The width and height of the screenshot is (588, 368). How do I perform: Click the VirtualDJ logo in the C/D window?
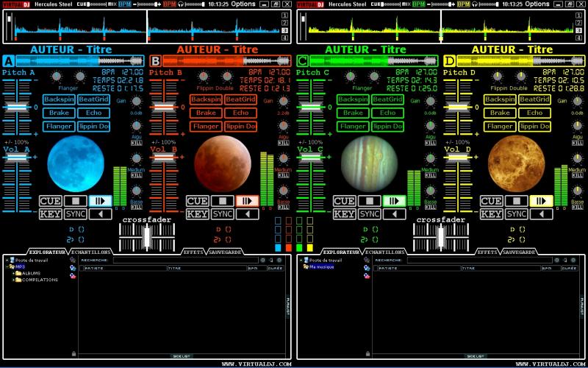pos(309,4)
